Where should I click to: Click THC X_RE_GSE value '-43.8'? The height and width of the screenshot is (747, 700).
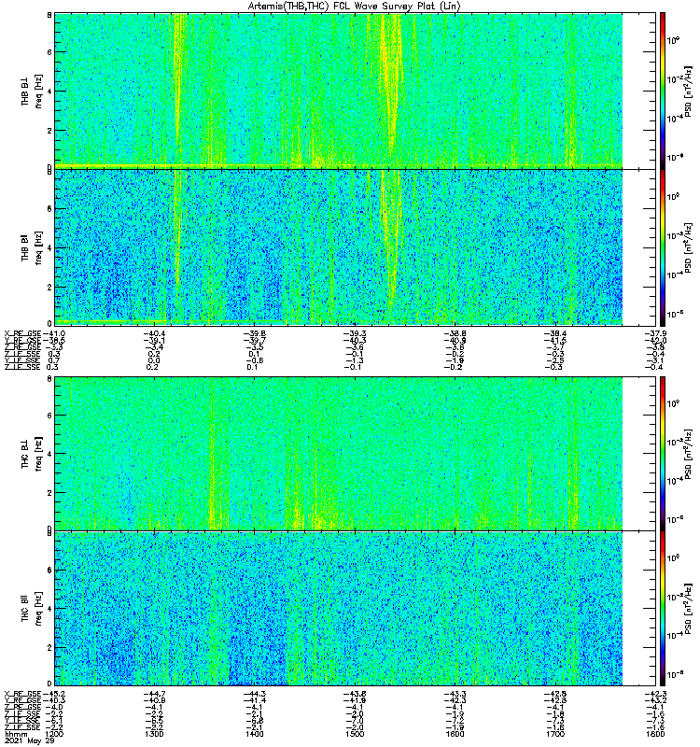pos(355,694)
